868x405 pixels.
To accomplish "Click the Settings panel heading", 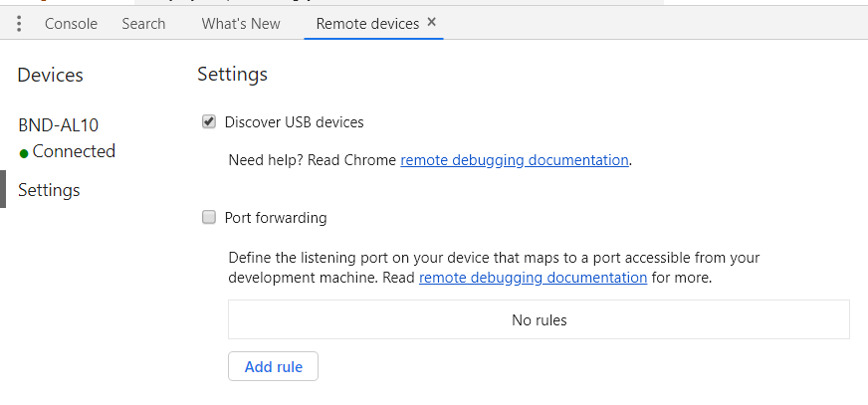I will 233,75.
